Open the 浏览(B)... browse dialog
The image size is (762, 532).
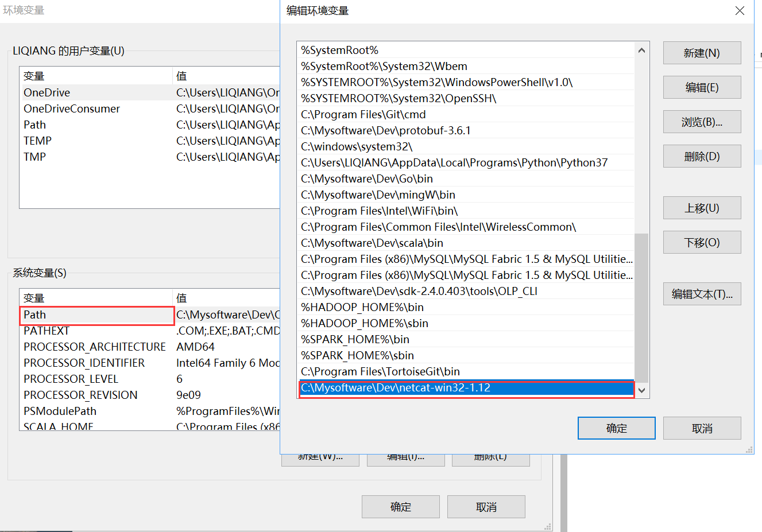[702, 122]
